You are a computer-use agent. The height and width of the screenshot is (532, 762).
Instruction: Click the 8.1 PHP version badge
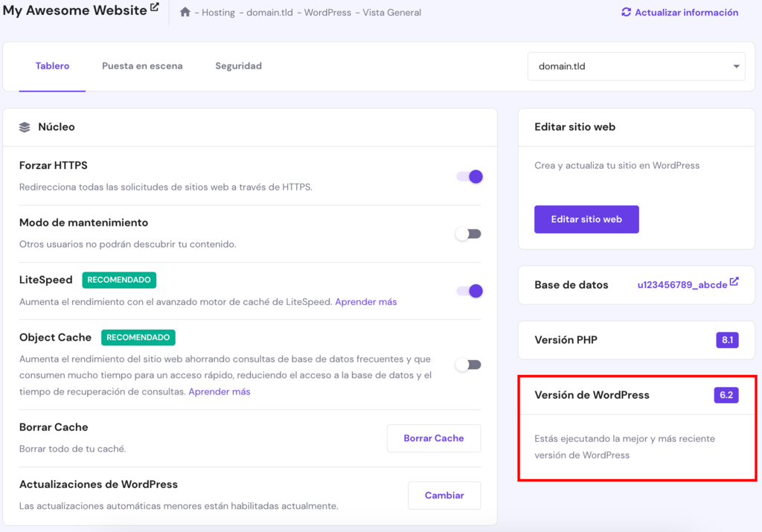(727, 339)
